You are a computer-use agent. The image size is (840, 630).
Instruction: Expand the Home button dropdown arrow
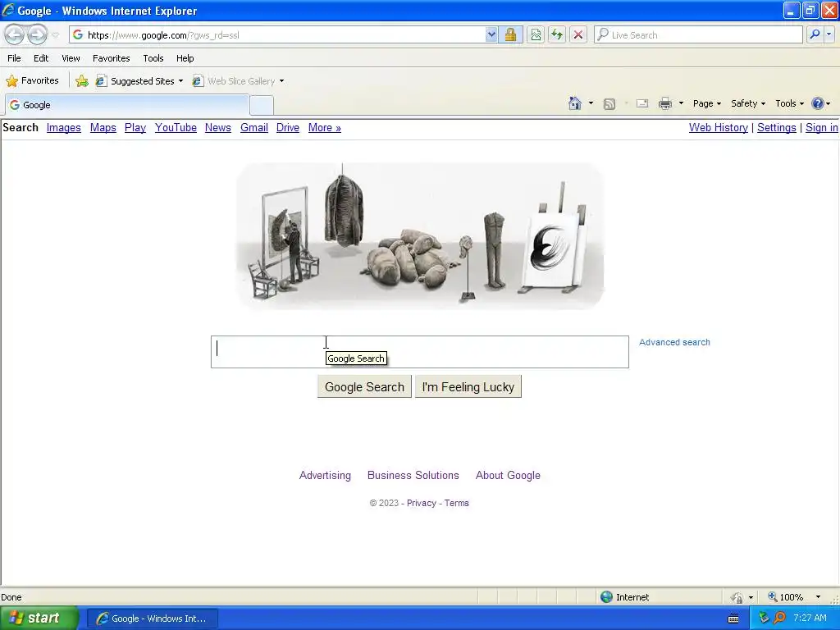591,103
